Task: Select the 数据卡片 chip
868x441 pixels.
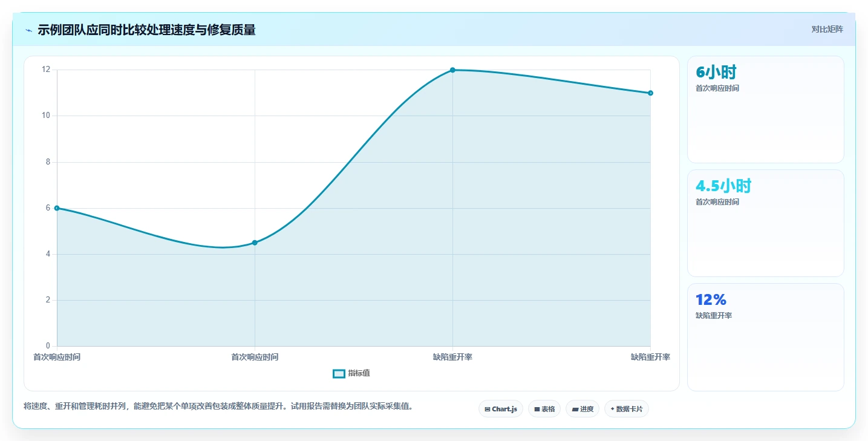Action: (627, 409)
